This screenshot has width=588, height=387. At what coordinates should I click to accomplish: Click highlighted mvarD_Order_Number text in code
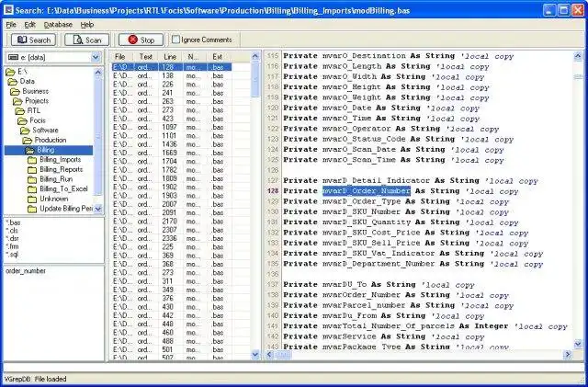[x=367, y=191]
